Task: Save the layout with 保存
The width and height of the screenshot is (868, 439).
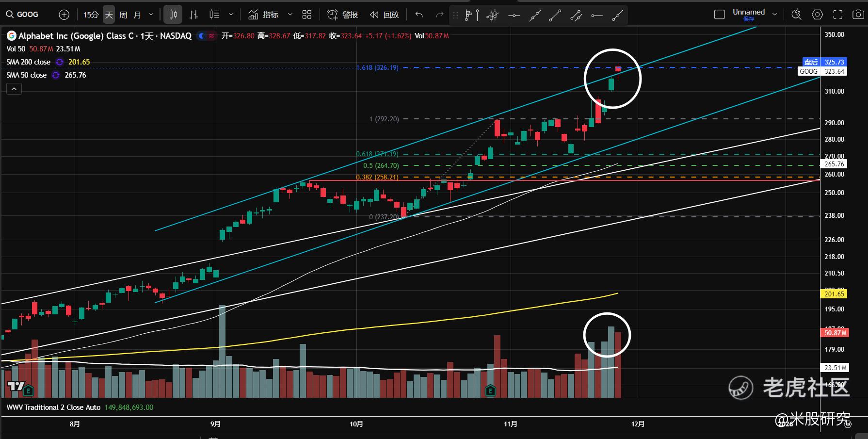Action: coord(749,19)
